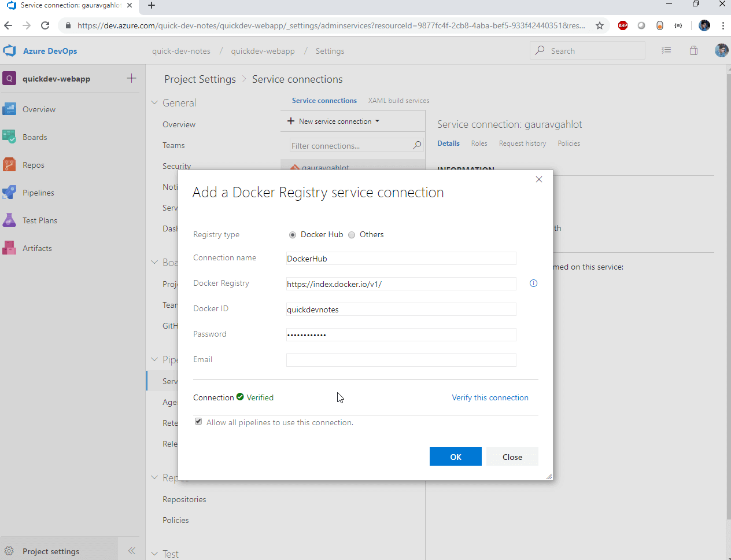Image resolution: width=731 pixels, height=560 pixels.
Task: Click the Azure DevOps logo icon
Action: 10,51
